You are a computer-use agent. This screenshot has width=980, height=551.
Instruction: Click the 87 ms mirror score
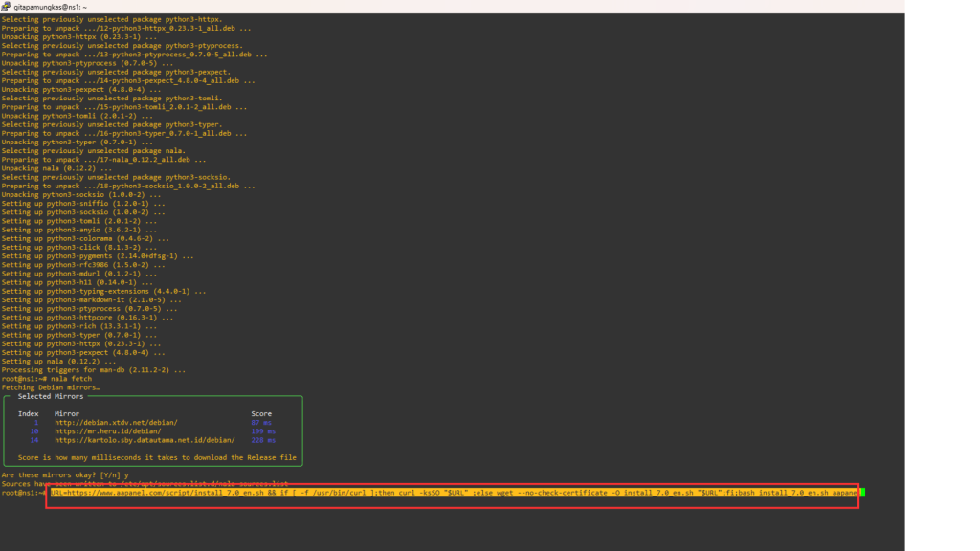coord(261,422)
